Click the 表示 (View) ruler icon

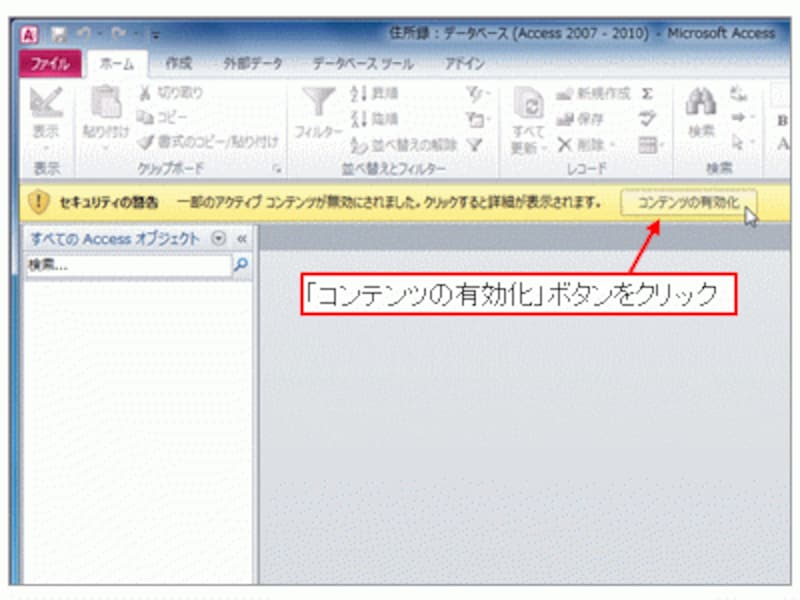point(46,102)
